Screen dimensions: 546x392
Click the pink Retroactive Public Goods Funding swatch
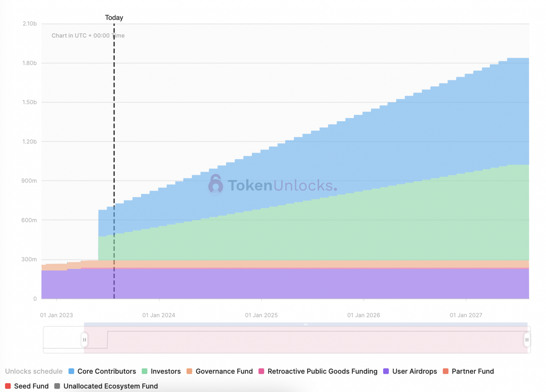pos(261,371)
